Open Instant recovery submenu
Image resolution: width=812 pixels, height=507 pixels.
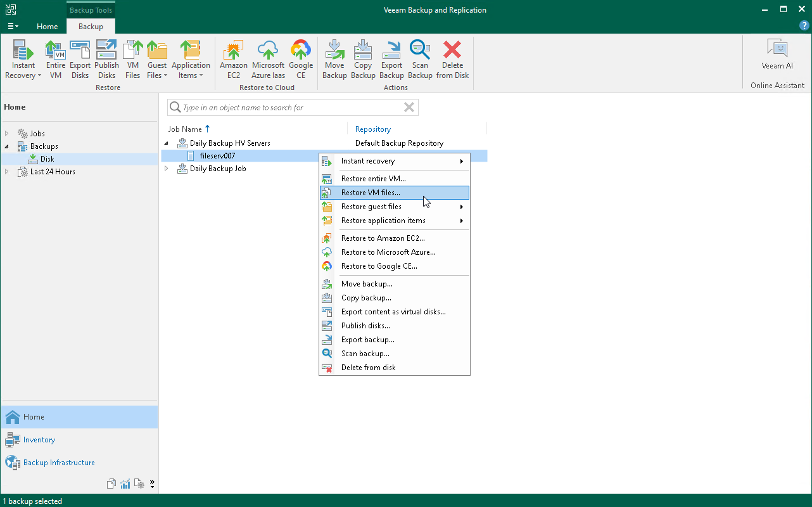click(395, 161)
